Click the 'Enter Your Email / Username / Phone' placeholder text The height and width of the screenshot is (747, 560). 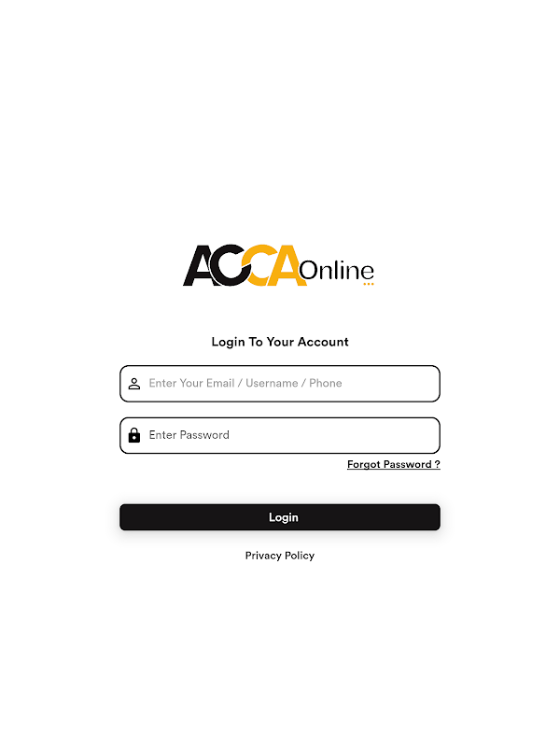pos(245,383)
